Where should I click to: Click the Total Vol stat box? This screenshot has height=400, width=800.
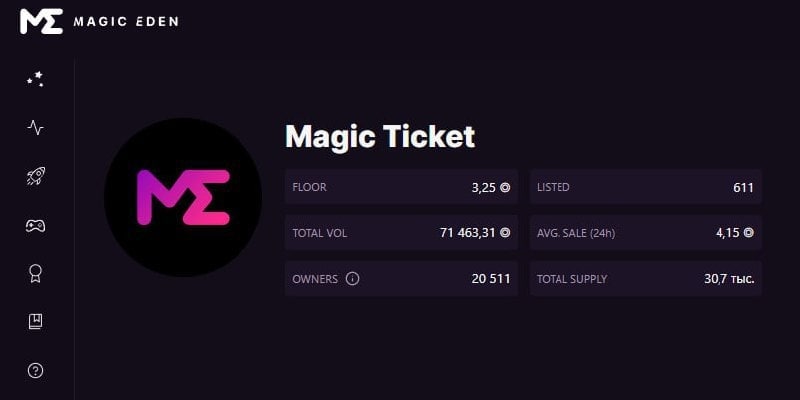click(401, 233)
